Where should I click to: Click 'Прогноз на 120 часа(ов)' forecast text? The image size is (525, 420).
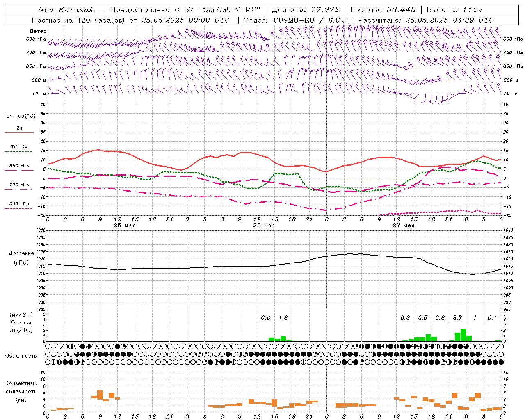tap(79, 20)
